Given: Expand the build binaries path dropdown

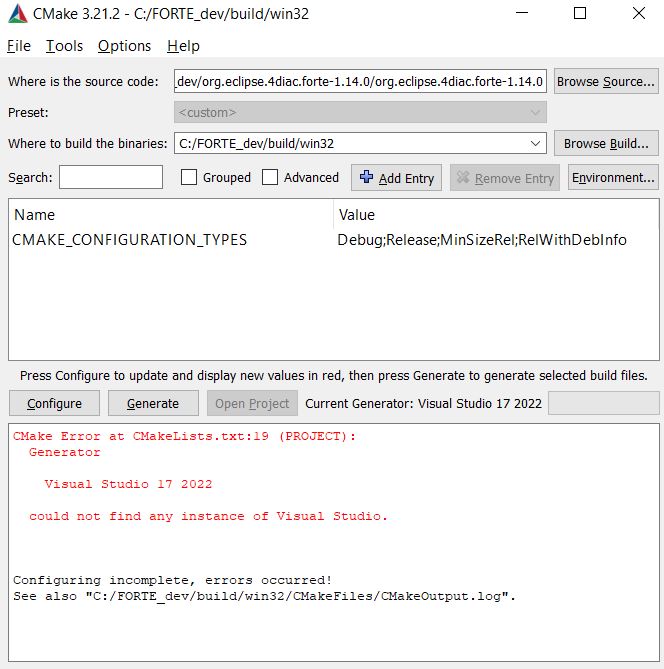Looking at the screenshot, I should point(535,143).
